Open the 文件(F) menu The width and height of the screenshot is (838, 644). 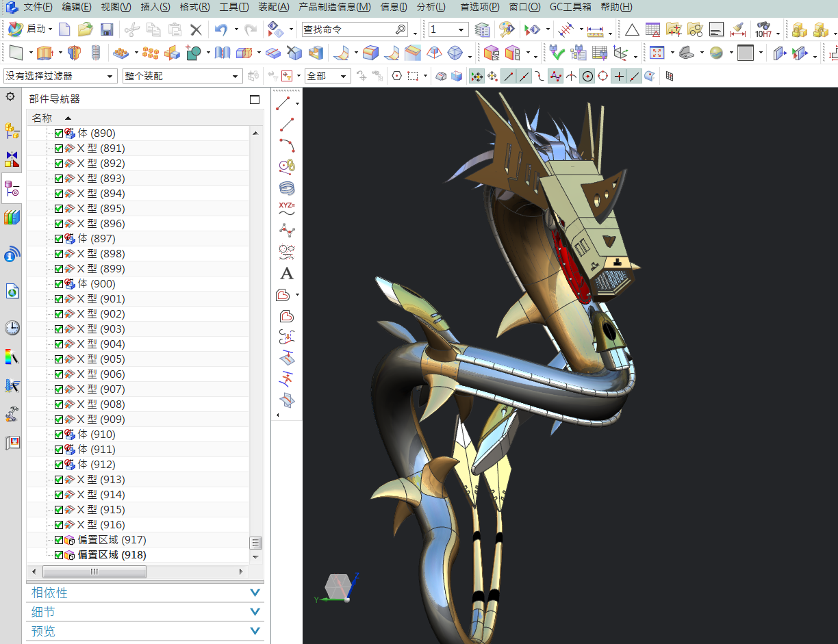click(38, 7)
